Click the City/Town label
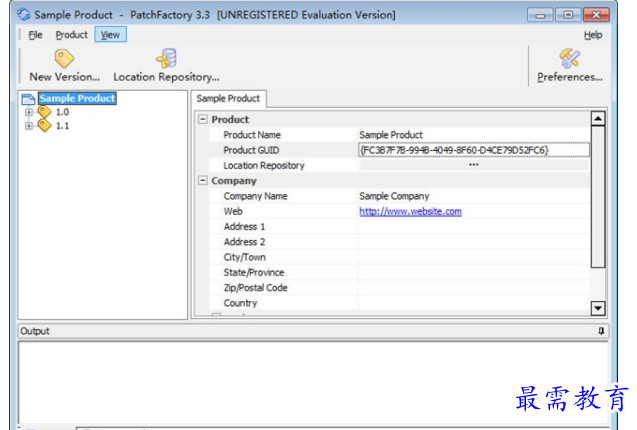The image size is (637, 430). coord(245,257)
